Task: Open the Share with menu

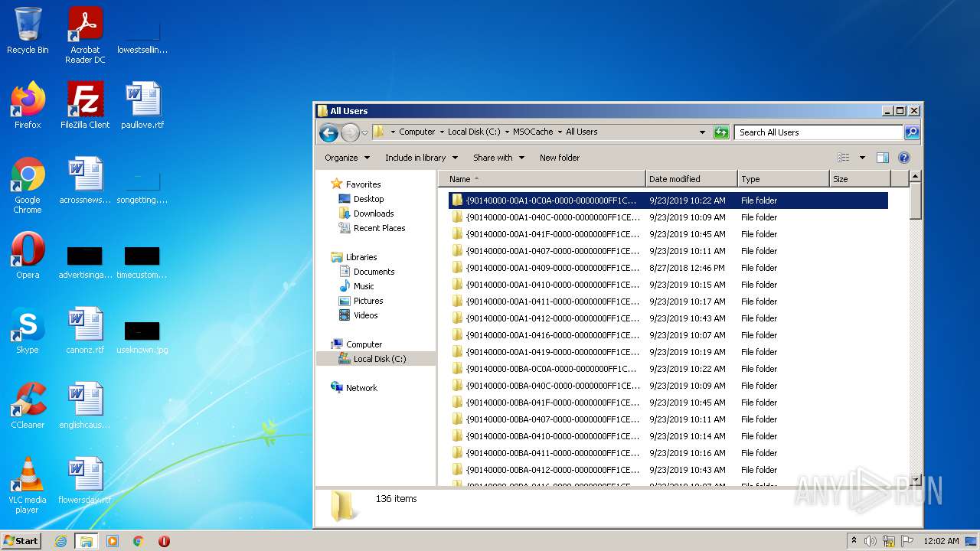Action: (498, 158)
